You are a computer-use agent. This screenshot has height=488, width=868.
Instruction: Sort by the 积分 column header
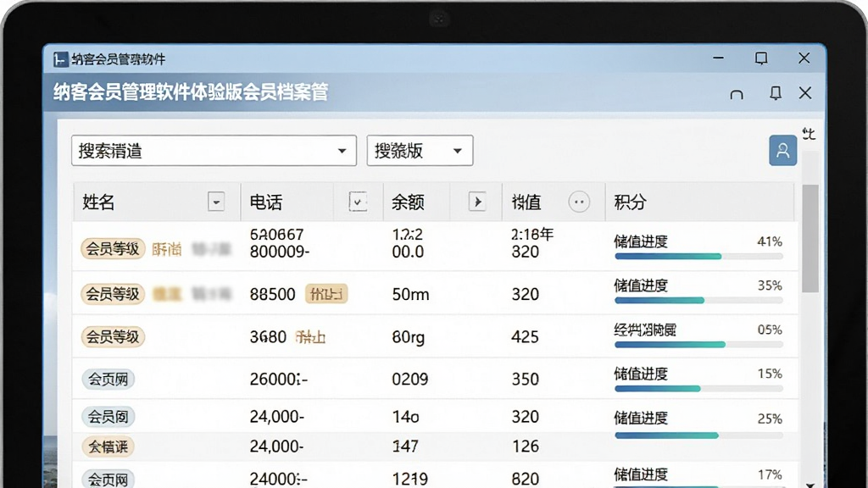click(630, 202)
